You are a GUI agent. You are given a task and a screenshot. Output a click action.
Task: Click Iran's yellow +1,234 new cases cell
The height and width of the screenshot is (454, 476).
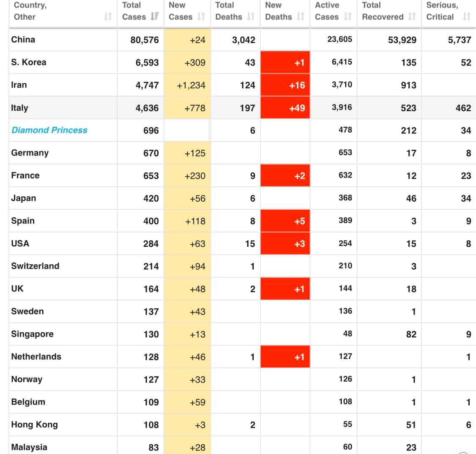pos(187,85)
